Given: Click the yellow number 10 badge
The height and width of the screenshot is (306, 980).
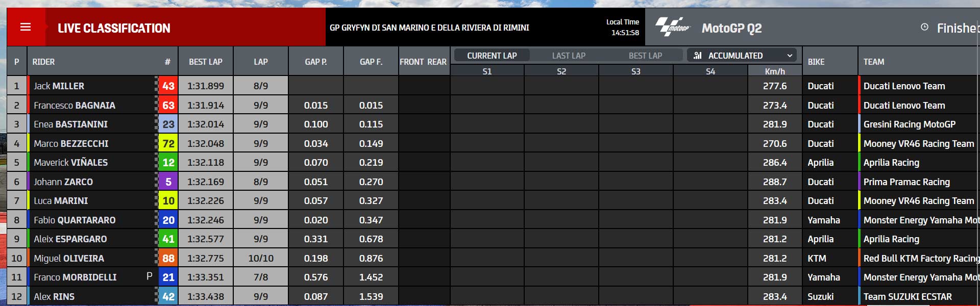Looking at the screenshot, I should (x=168, y=201).
